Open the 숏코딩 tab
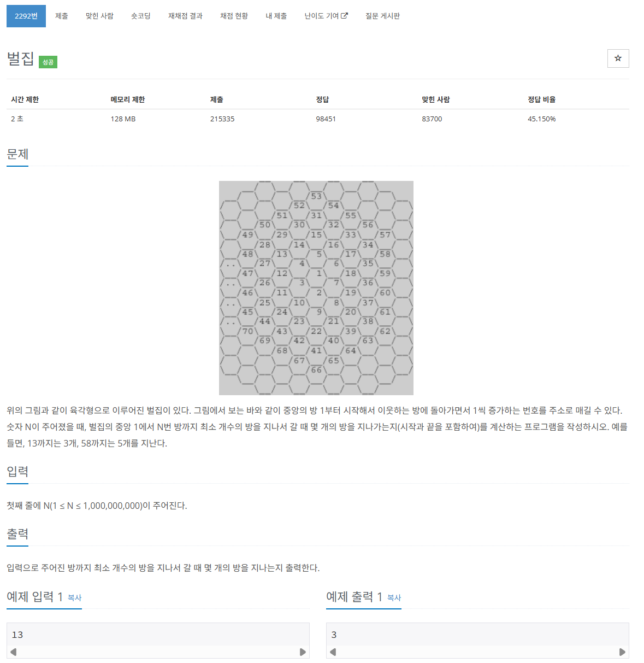This screenshot has height=663, width=644. [x=141, y=16]
